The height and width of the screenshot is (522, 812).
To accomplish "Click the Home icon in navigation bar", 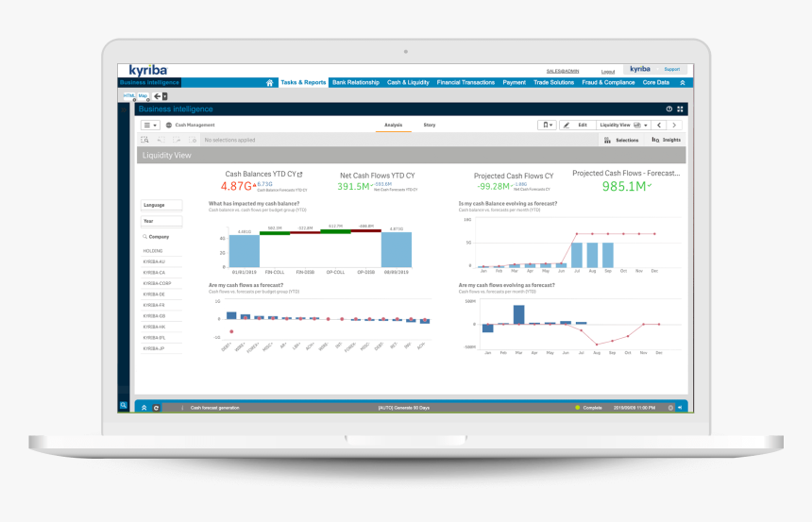I will 269,83.
